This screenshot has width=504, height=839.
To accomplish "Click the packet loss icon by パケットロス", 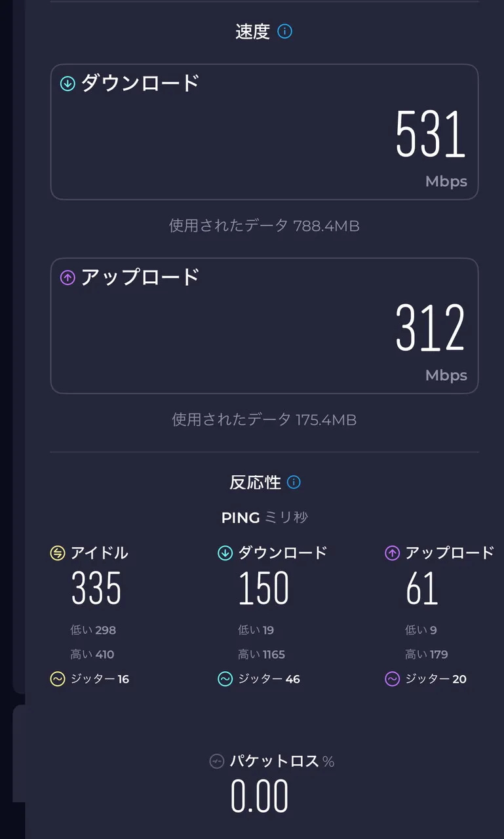I will (x=216, y=762).
